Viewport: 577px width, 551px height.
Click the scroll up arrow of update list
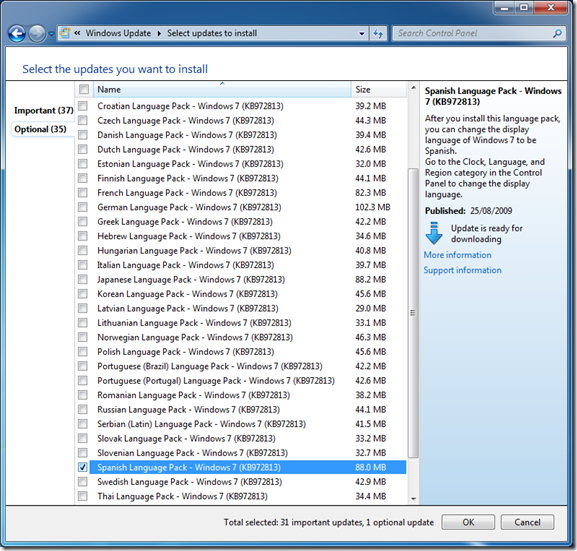point(413,88)
